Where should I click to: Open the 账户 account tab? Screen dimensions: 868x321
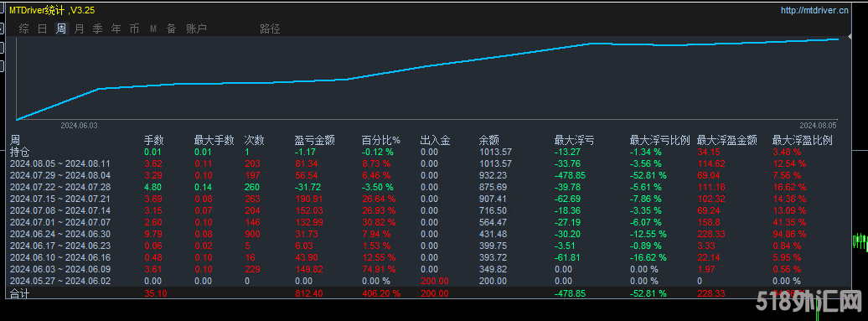[x=196, y=28]
